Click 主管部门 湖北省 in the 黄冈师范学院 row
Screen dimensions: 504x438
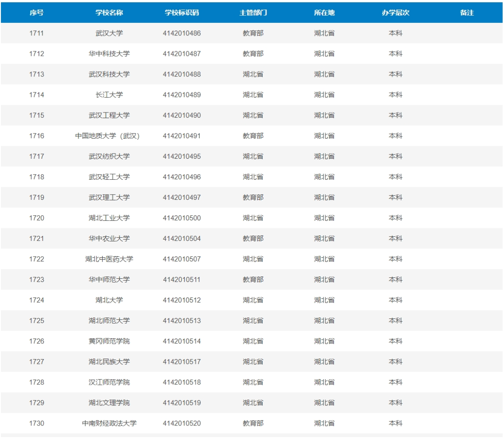tap(253, 341)
